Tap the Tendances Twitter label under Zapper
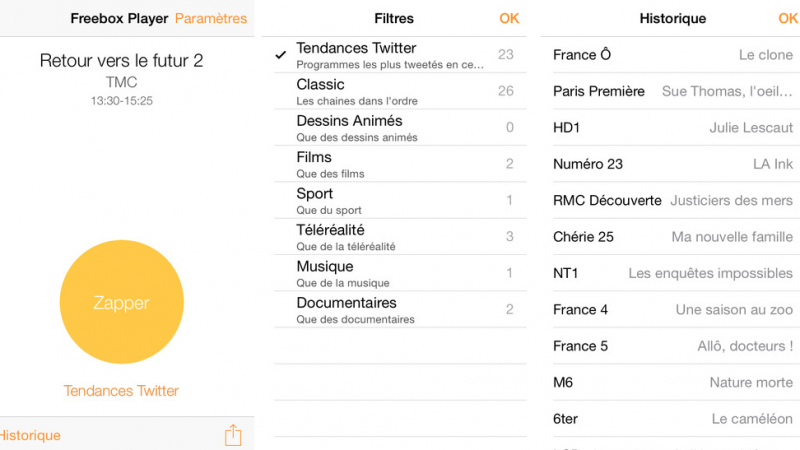800x450 pixels. tap(121, 391)
